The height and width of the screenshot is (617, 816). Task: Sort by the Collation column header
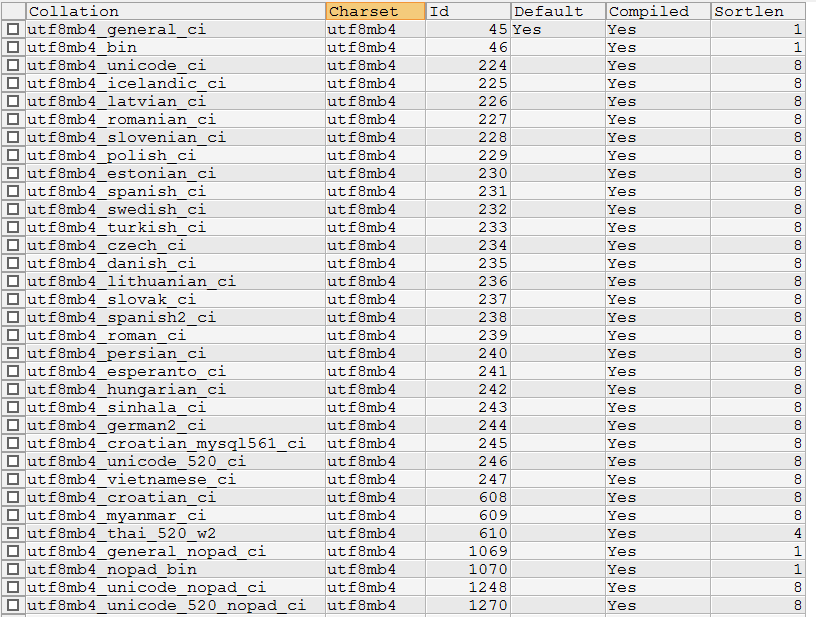point(175,11)
